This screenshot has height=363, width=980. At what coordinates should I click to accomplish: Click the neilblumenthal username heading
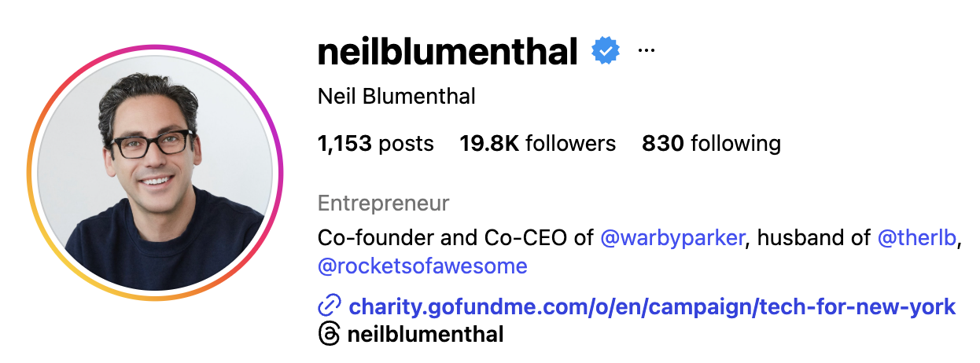click(448, 52)
